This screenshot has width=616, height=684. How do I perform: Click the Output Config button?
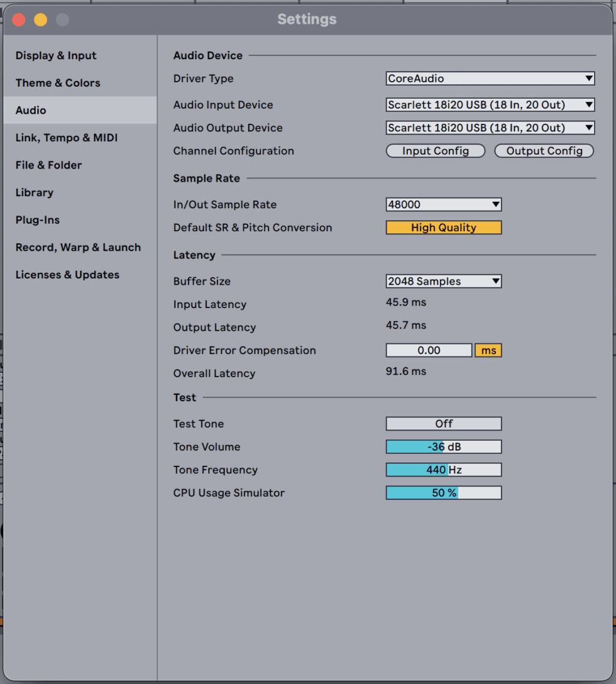(544, 151)
